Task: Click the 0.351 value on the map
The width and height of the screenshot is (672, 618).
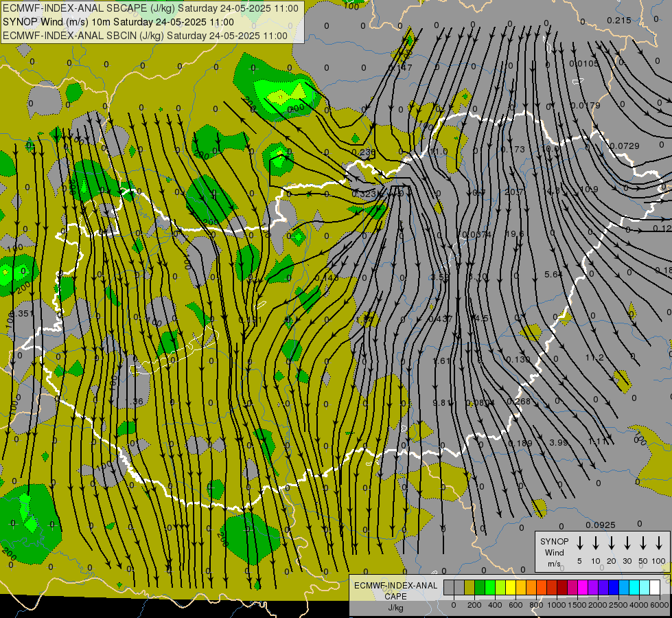Action: [21, 314]
